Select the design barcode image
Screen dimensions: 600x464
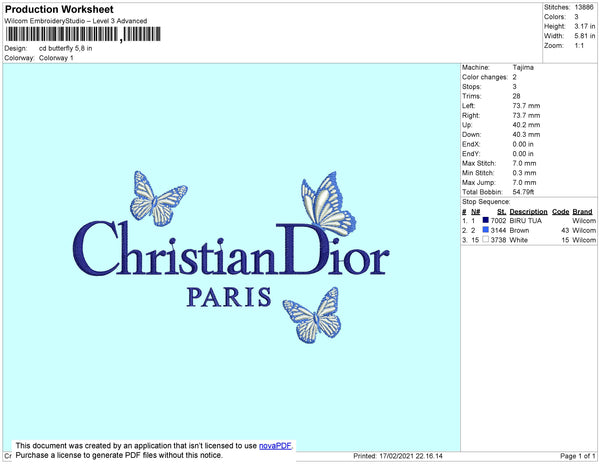click(x=83, y=34)
